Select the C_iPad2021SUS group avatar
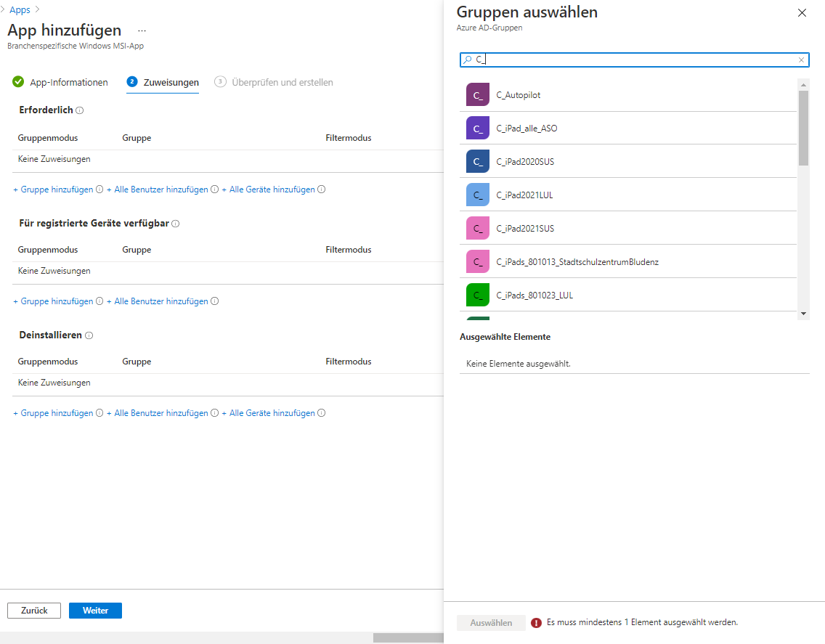825x644 pixels. (477, 229)
